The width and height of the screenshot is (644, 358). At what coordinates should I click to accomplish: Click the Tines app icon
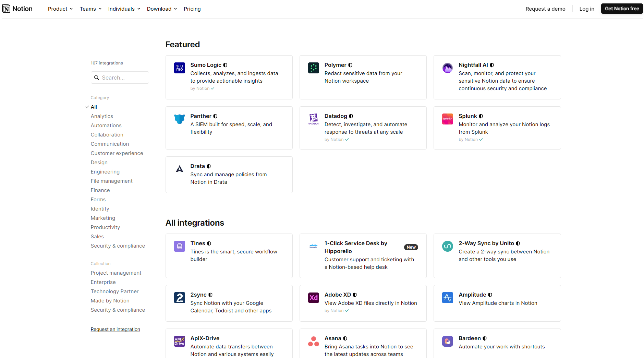click(180, 246)
